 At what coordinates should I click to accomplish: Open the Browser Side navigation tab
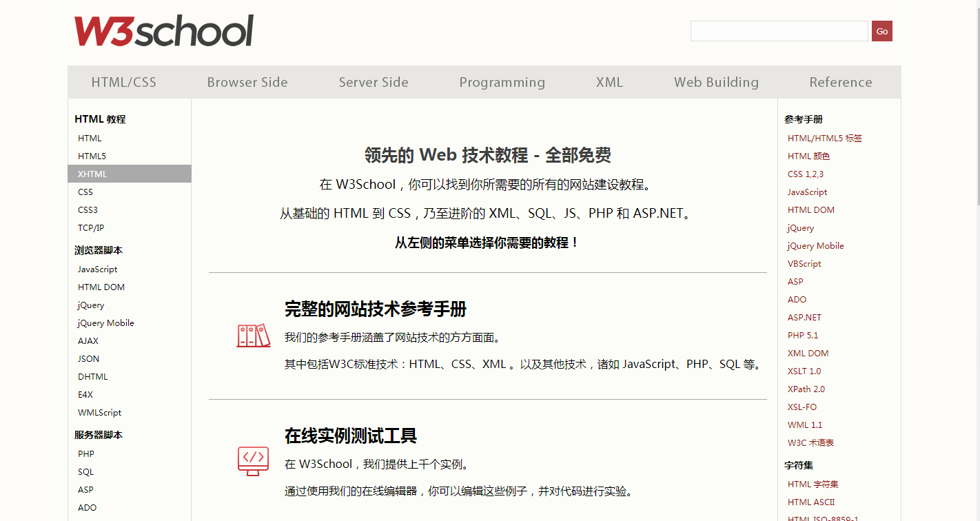tap(247, 82)
